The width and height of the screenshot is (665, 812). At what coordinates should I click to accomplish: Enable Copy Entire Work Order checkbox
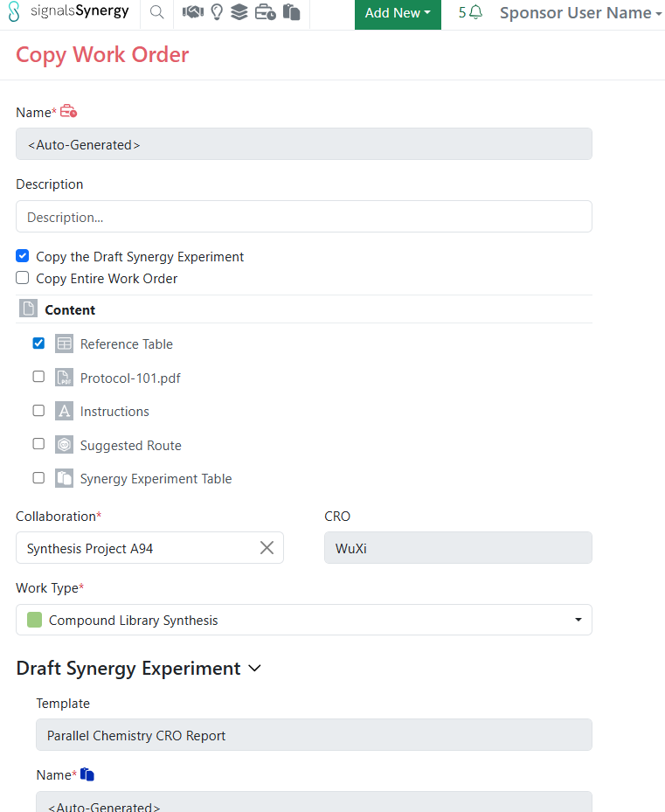[x=23, y=278]
